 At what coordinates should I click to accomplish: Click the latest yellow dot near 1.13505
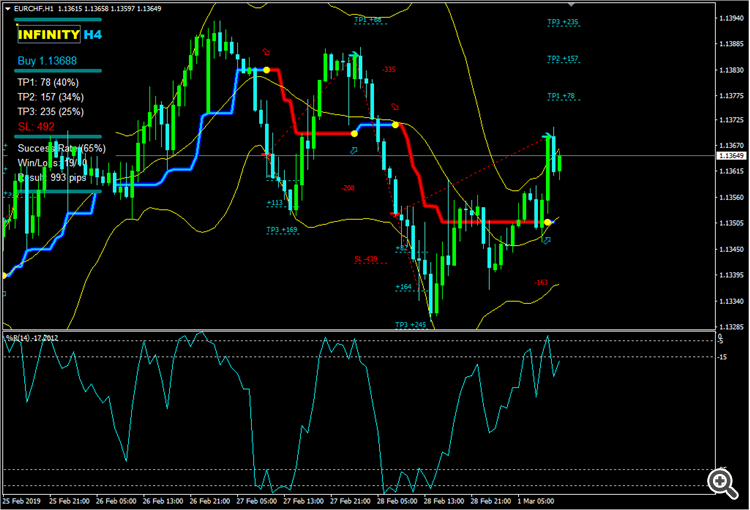547,222
